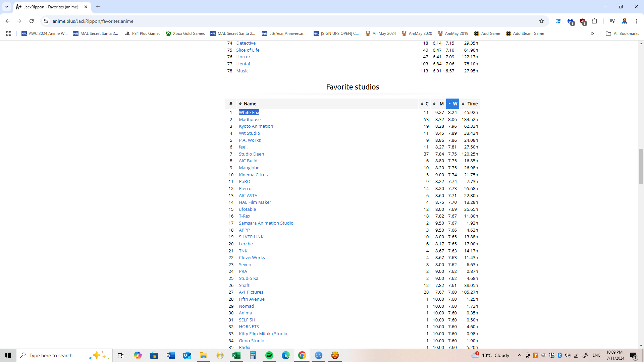644x362 pixels.
Task: Open Spotify from the taskbar
Action: coord(269,355)
